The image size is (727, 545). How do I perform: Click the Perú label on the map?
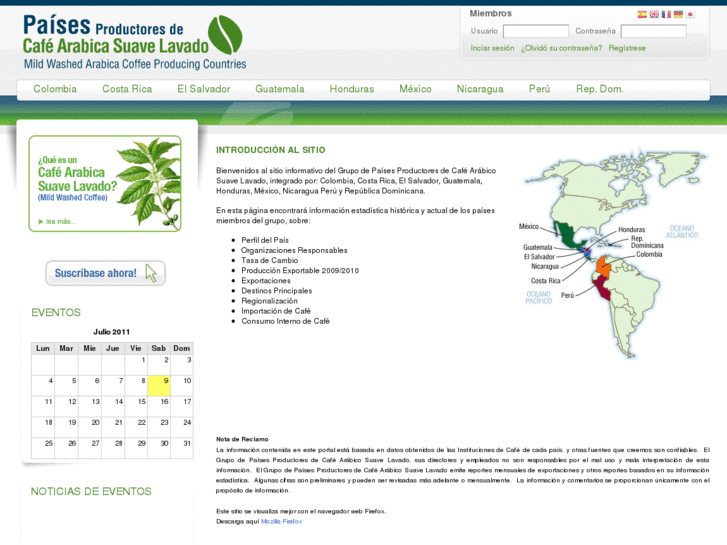pyautogui.click(x=568, y=295)
